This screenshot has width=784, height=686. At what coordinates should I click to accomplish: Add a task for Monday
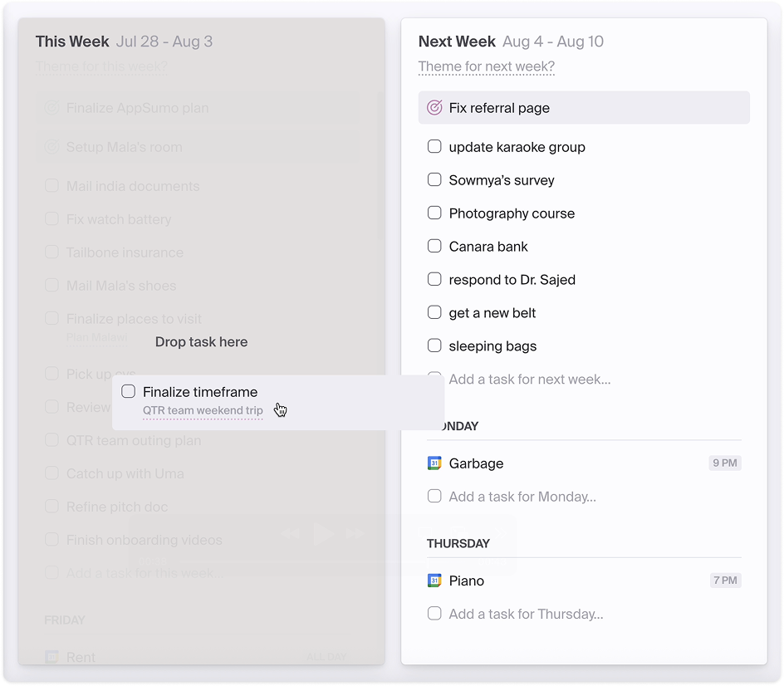522,497
